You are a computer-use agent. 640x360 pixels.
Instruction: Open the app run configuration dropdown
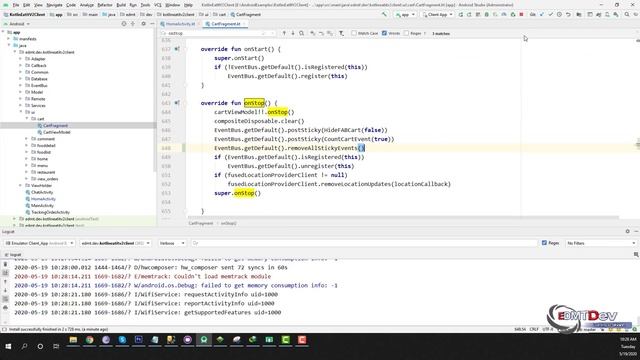coord(405,14)
